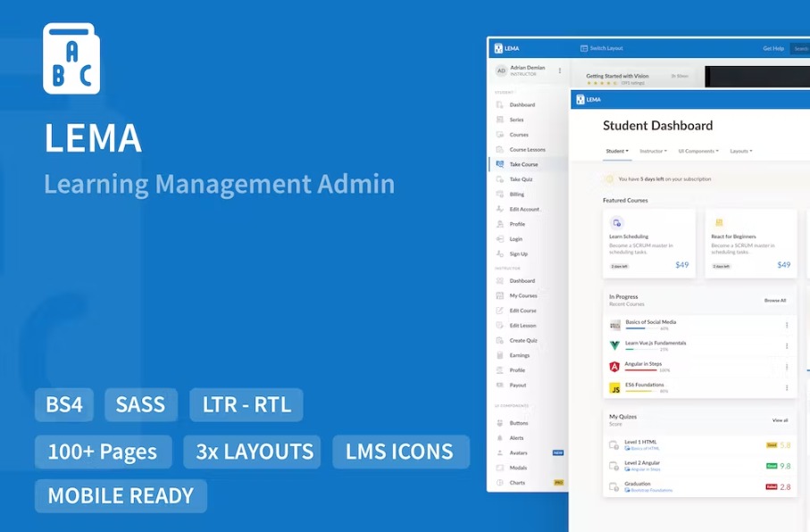Viewport: 810px width, 532px height.
Task: Click the Buttons component sidebar icon
Action: tap(499, 423)
